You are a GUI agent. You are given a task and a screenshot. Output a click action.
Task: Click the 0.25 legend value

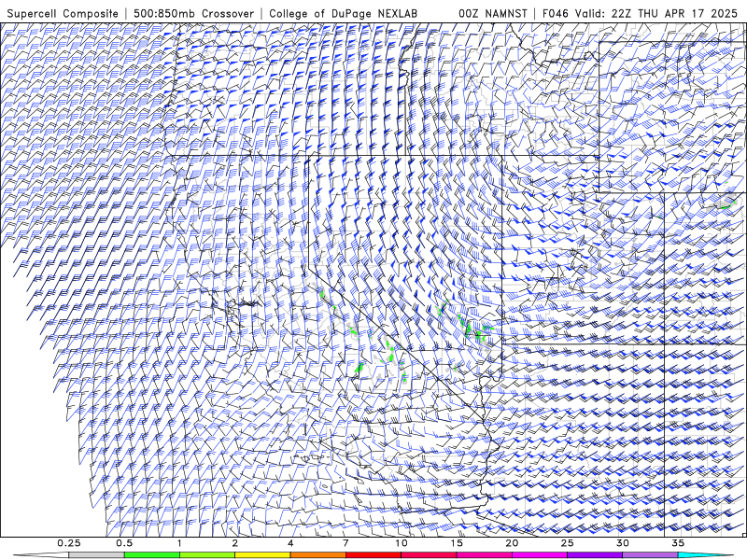click(x=69, y=543)
